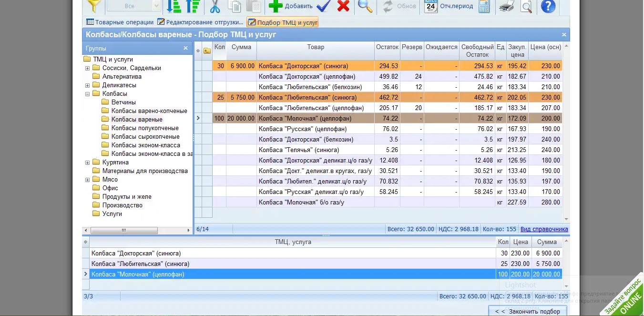Collapse the 'Колбасы' tree node

[88, 94]
